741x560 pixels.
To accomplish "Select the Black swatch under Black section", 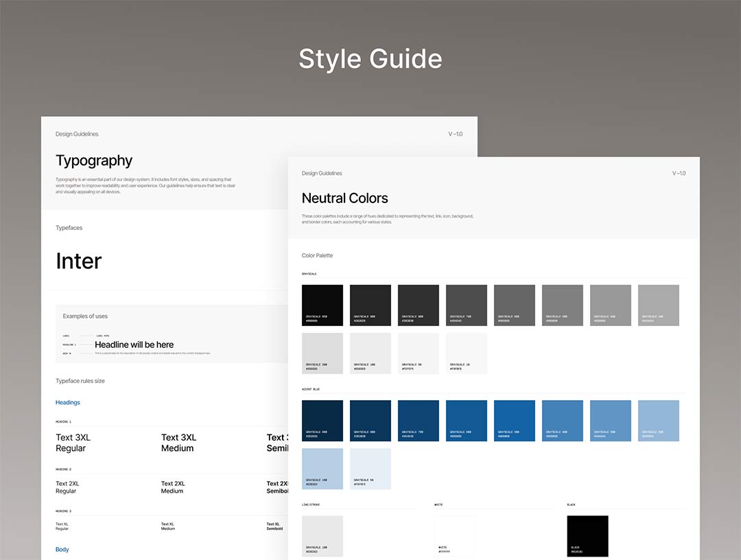I will click(587, 536).
